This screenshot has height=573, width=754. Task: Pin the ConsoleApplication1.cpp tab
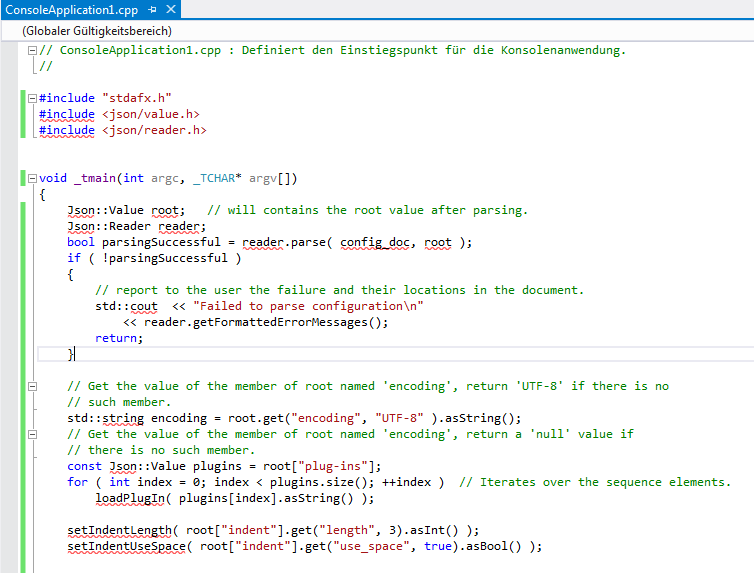pos(152,9)
